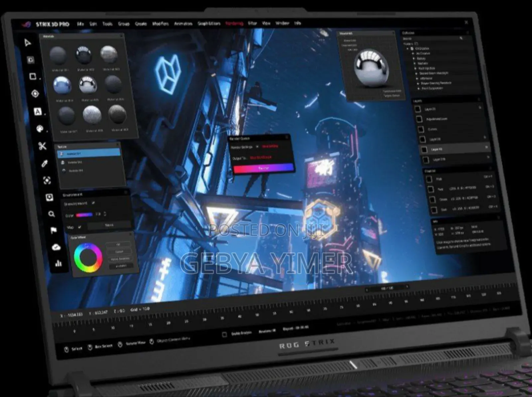Select the scissors cut tool
Image resolution: width=532 pixels, height=397 pixels.
coord(42,146)
